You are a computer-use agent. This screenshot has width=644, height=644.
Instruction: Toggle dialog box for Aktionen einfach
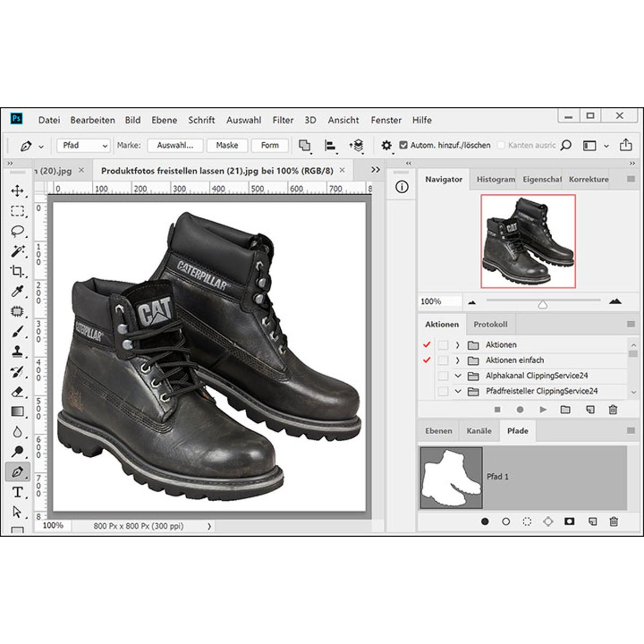point(443,360)
